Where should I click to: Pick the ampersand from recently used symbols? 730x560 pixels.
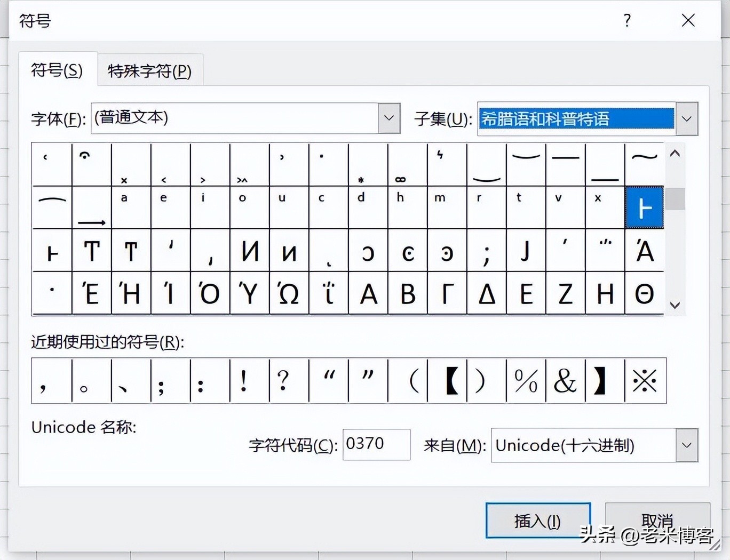565,381
